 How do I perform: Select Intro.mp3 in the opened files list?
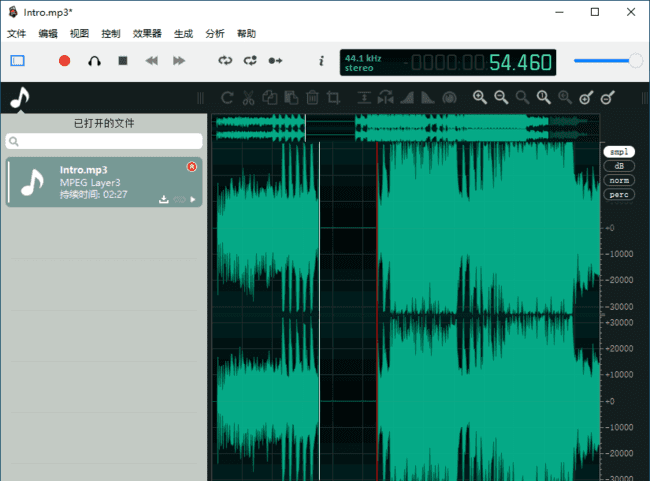(104, 182)
